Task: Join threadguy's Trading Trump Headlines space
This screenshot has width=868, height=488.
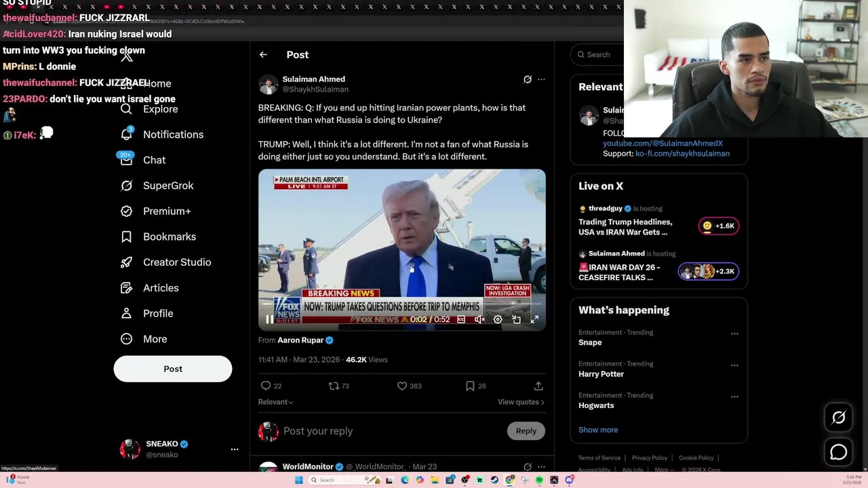Action: pos(625,227)
